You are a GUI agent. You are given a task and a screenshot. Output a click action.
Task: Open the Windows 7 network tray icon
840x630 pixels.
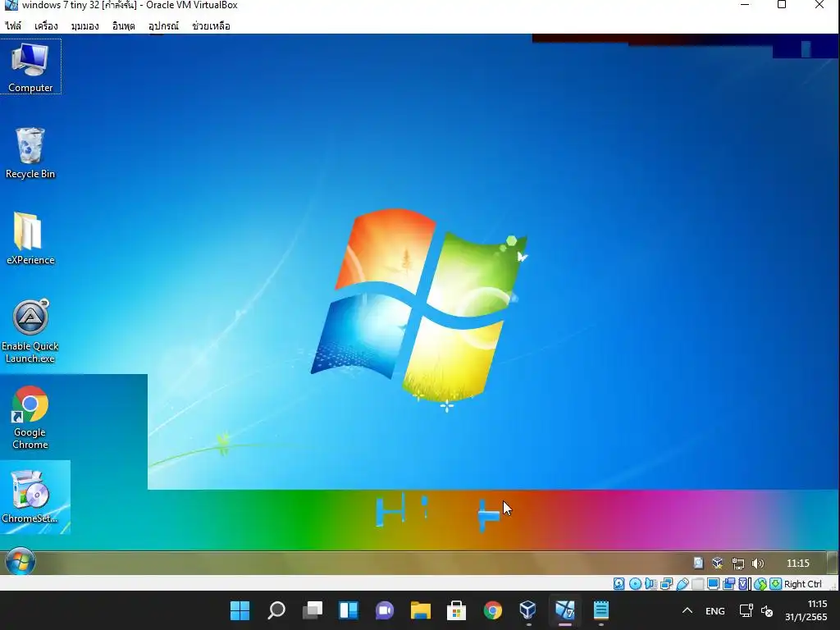(737, 564)
